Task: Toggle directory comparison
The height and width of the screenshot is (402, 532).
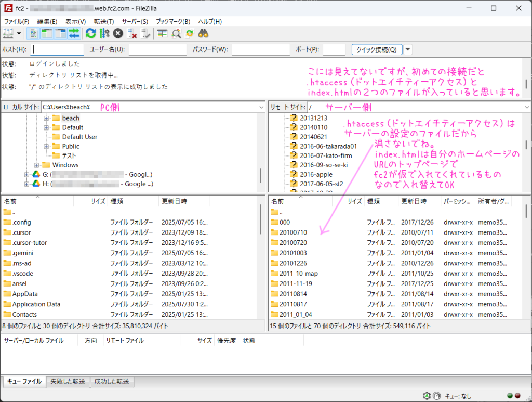Action: click(x=176, y=34)
